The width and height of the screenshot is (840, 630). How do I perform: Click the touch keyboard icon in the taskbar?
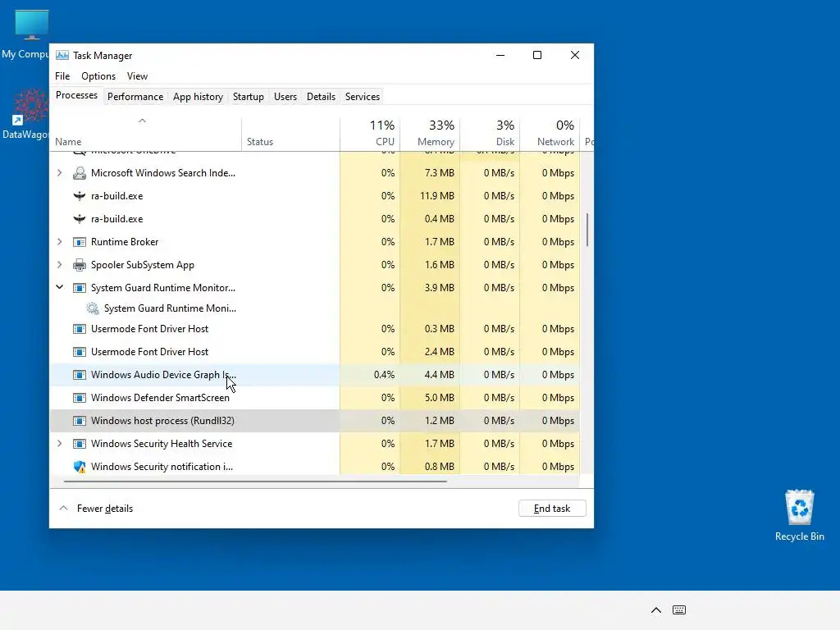pyautogui.click(x=678, y=609)
